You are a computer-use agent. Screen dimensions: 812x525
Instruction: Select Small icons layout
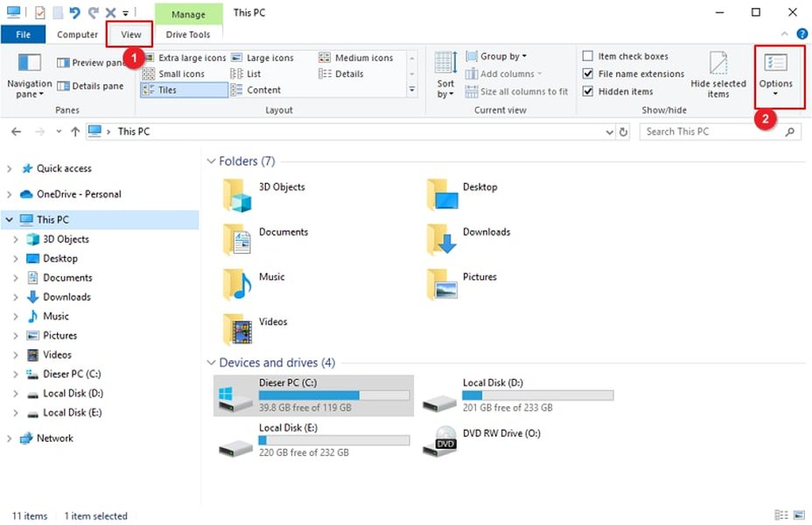click(x=173, y=73)
